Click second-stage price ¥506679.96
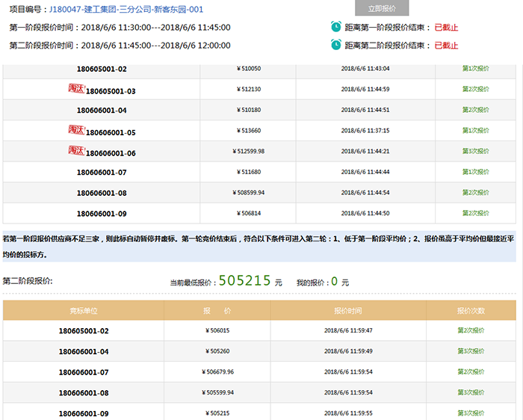Screen dimensions: 523x420 218,372
